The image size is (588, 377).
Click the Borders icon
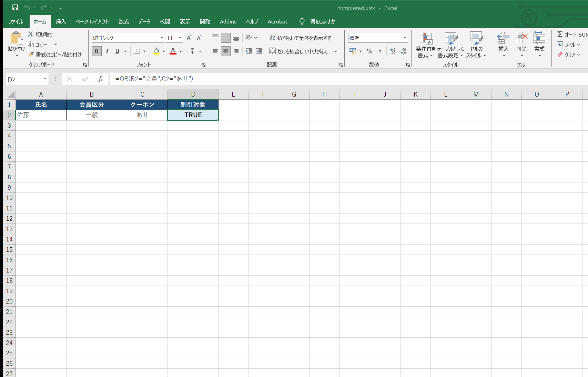[137, 51]
